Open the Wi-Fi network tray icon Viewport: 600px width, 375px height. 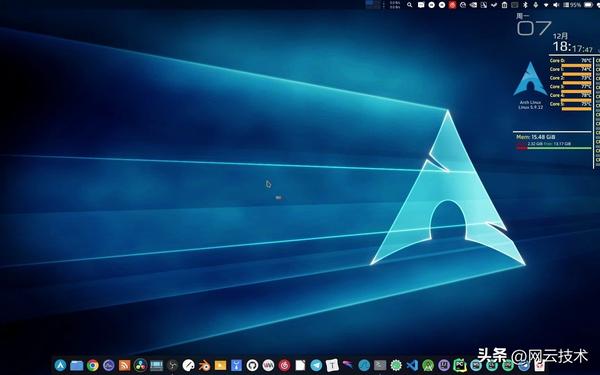tap(546, 5)
